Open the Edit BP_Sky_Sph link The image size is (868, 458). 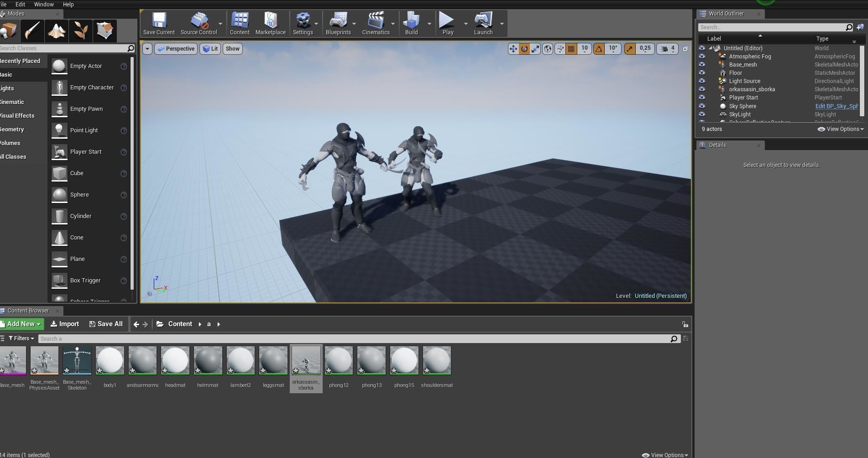coord(837,106)
